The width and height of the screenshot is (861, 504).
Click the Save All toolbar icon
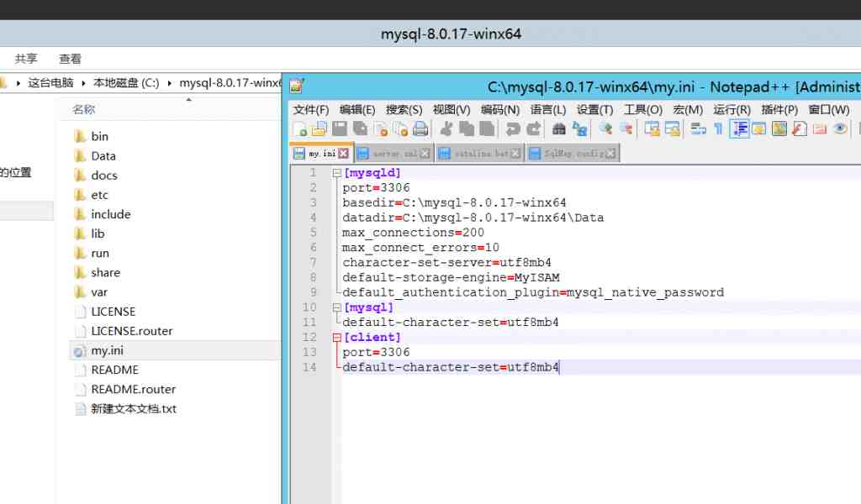click(360, 129)
